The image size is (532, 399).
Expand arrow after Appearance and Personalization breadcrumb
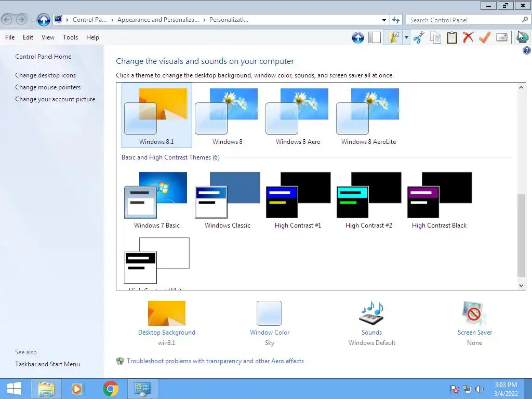pyautogui.click(x=205, y=20)
